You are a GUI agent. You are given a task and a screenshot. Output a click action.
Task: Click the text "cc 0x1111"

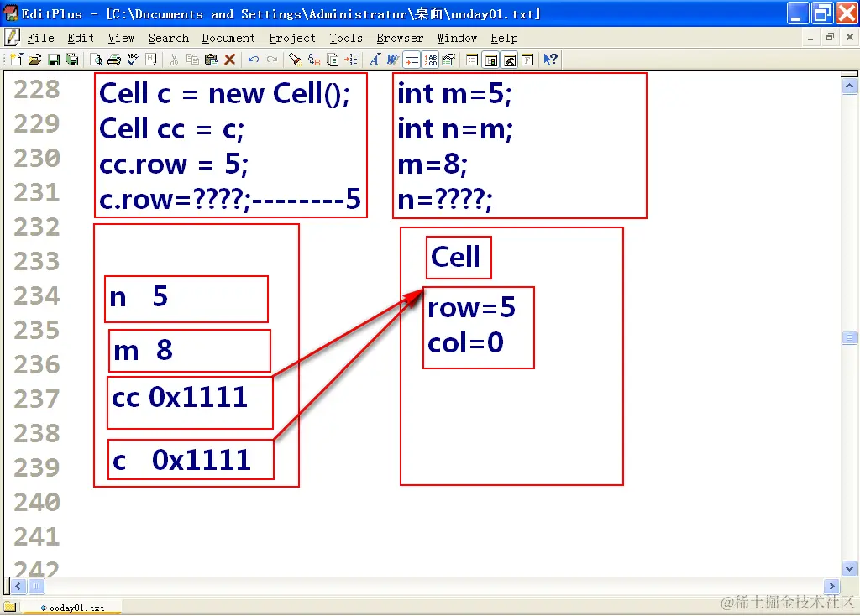pos(180,397)
